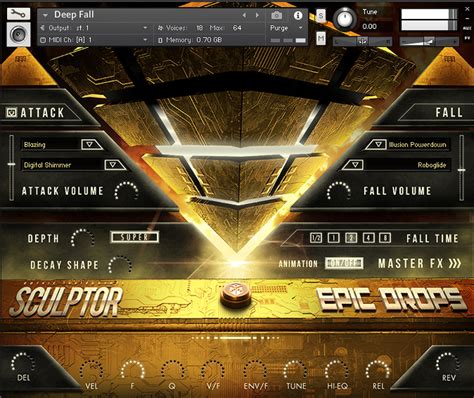The width and height of the screenshot is (474, 398).
Task: Go to next preset arrow
Action: [257, 15]
